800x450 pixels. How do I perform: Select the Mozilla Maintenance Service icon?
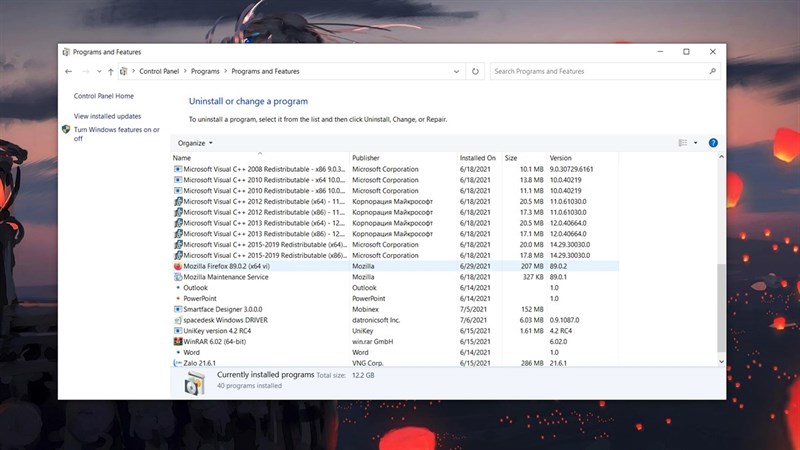coord(178,277)
